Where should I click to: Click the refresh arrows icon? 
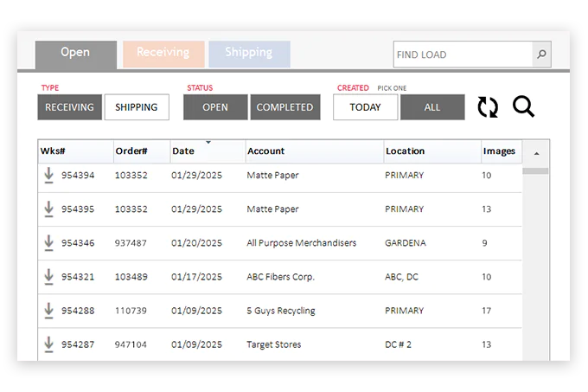click(488, 107)
